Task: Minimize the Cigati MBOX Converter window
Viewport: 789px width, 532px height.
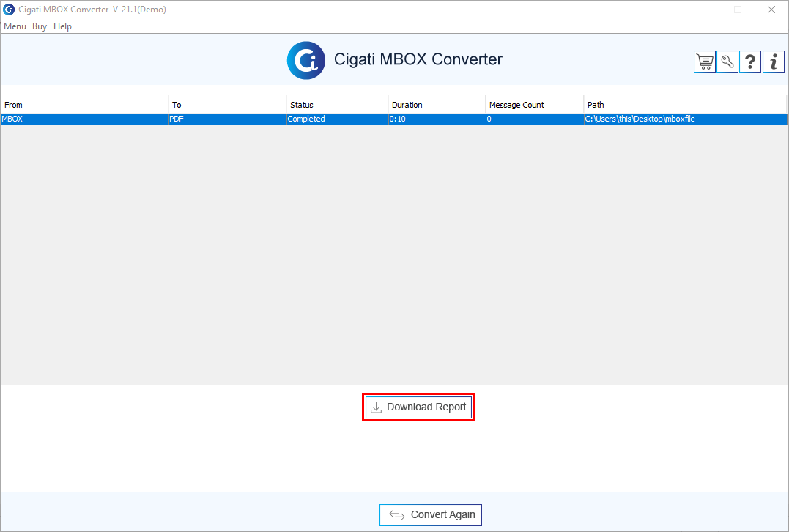Action: point(705,10)
